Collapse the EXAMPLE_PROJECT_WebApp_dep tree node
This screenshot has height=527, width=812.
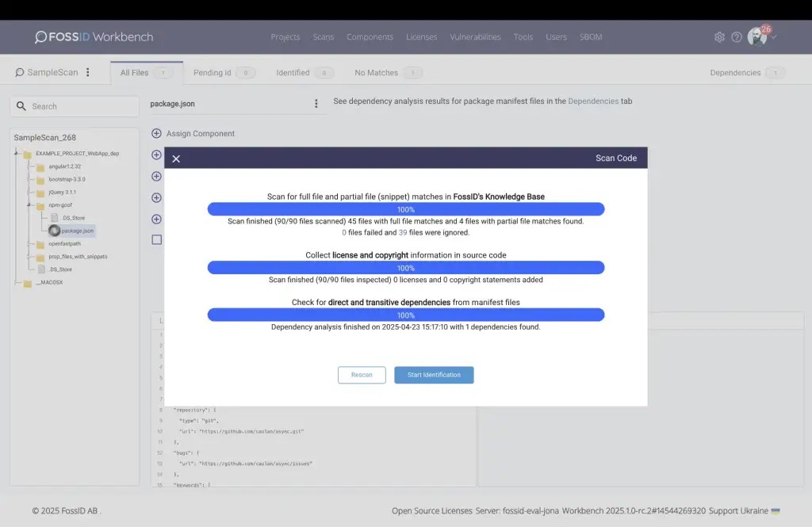16,153
